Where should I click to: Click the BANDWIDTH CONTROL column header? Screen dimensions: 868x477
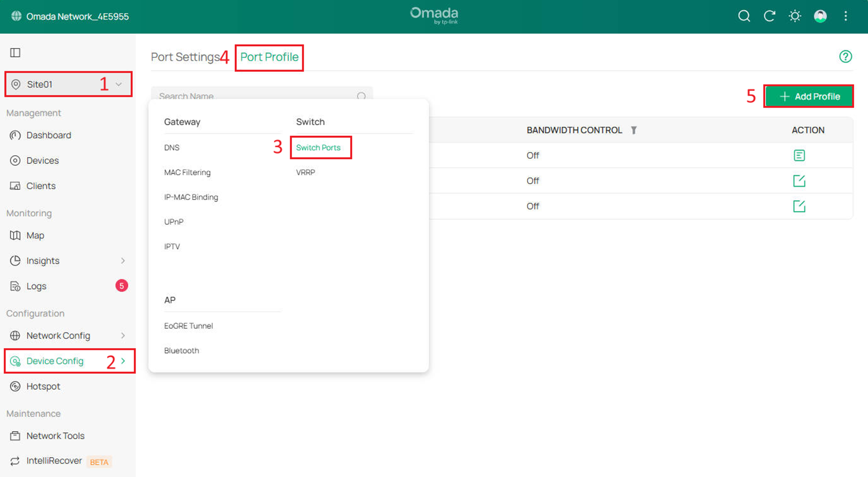coord(574,130)
